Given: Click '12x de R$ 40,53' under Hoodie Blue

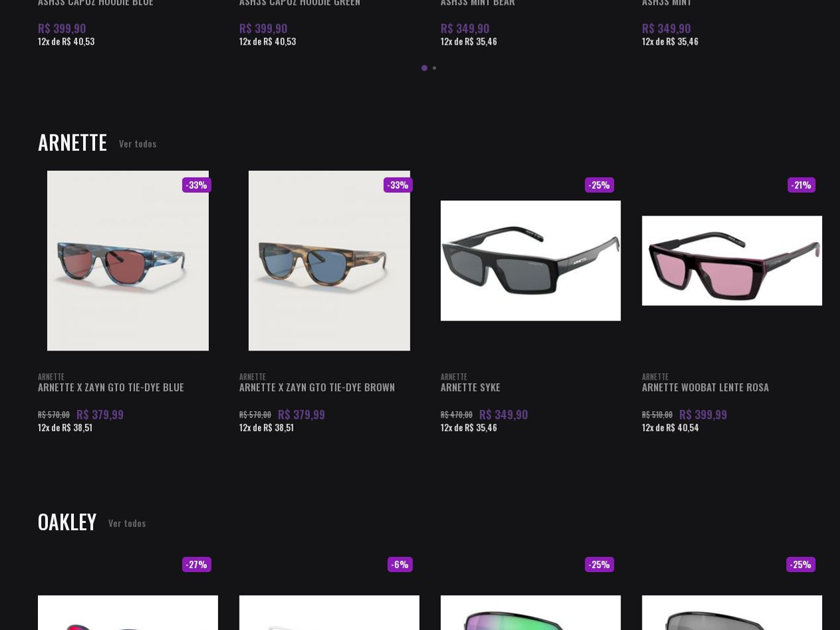Looking at the screenshot, I should point(67,41).
